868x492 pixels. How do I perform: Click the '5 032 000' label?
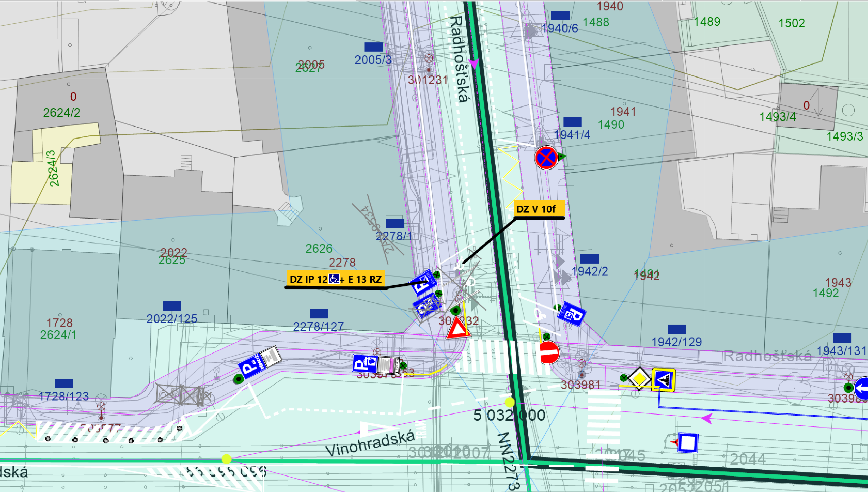point(509,415)
